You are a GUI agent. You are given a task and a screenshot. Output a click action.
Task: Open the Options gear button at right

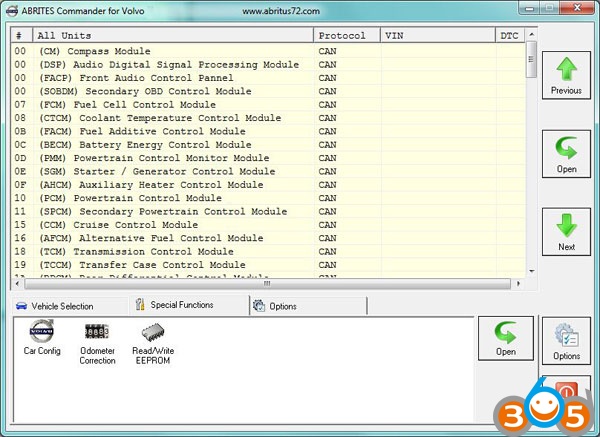click(566, 340)
